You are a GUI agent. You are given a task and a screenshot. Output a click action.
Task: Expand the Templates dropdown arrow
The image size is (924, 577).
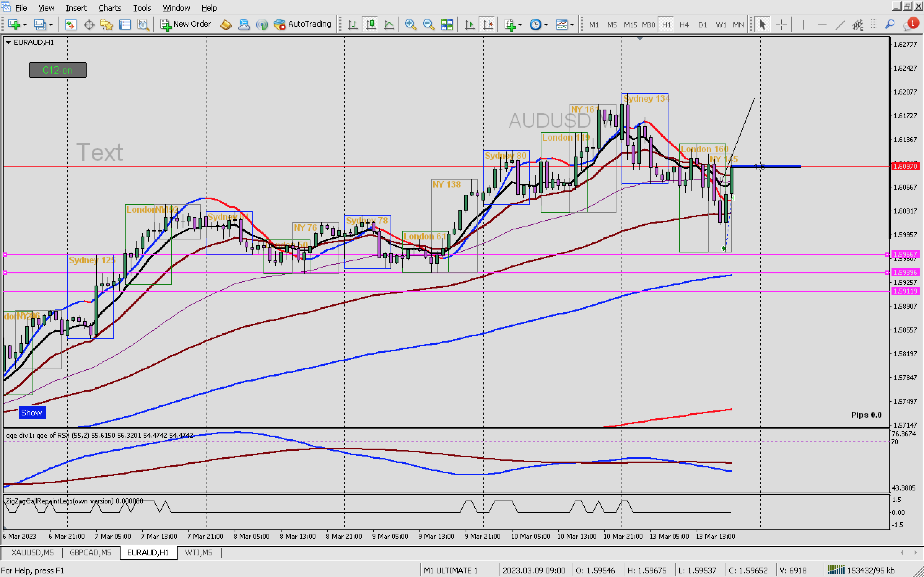(x=572, y=25)
